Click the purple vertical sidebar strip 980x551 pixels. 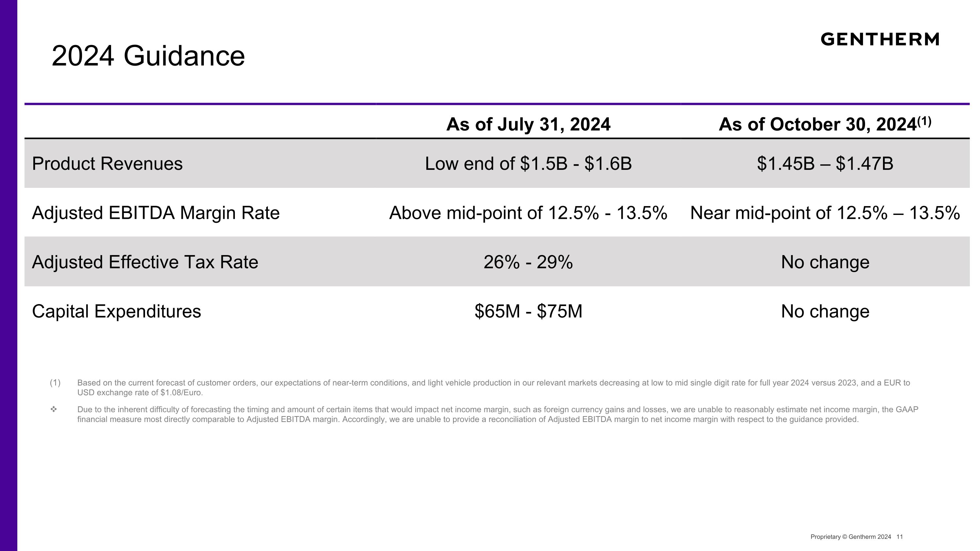(x=8, y=275)
